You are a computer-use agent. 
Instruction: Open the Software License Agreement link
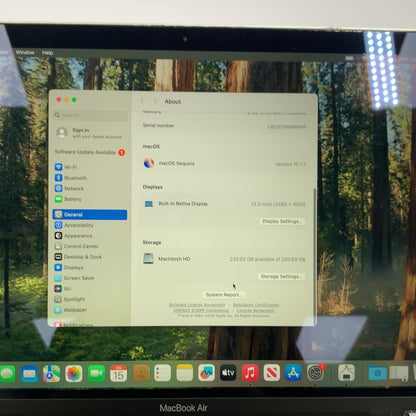(197, 305)
